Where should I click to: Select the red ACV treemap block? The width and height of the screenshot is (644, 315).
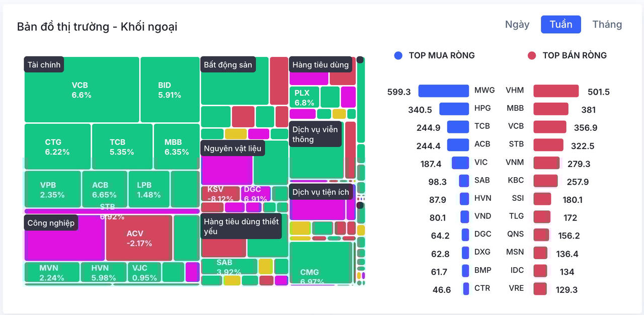[x=139, y=238]
